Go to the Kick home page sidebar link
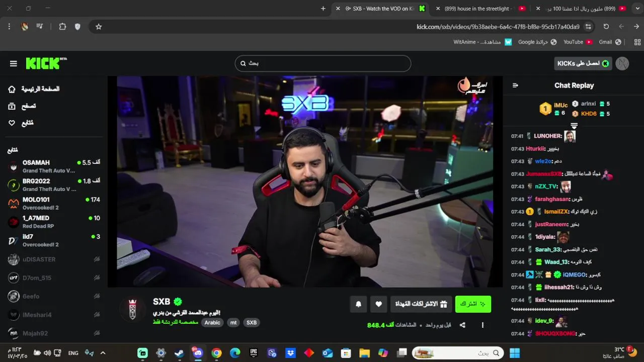 [x=34, y=89]
